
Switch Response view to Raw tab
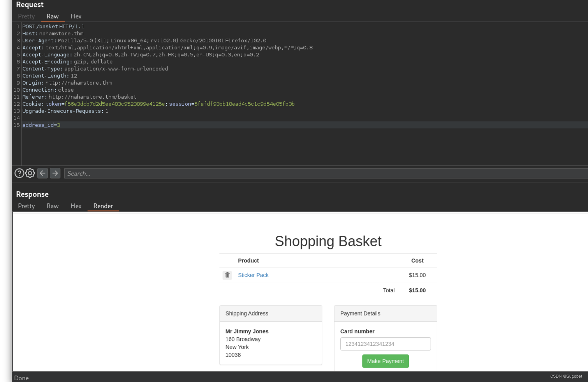click(53, 206)
